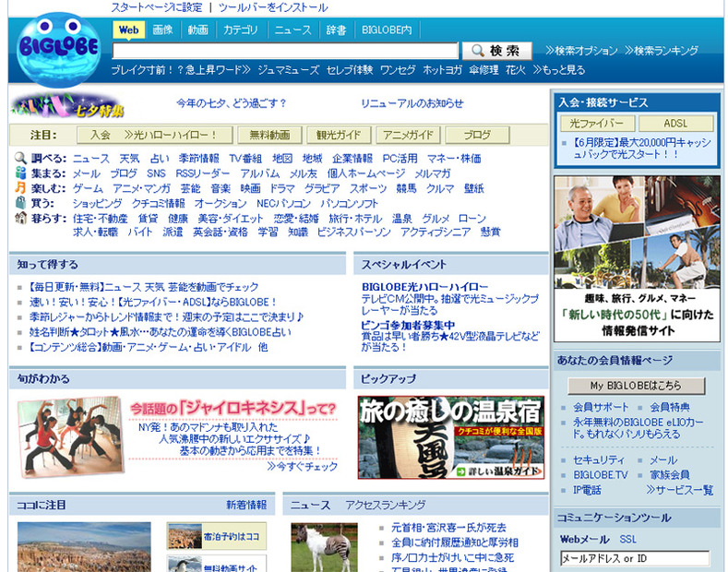Open SNS link in 集まる row

[156, 173]
